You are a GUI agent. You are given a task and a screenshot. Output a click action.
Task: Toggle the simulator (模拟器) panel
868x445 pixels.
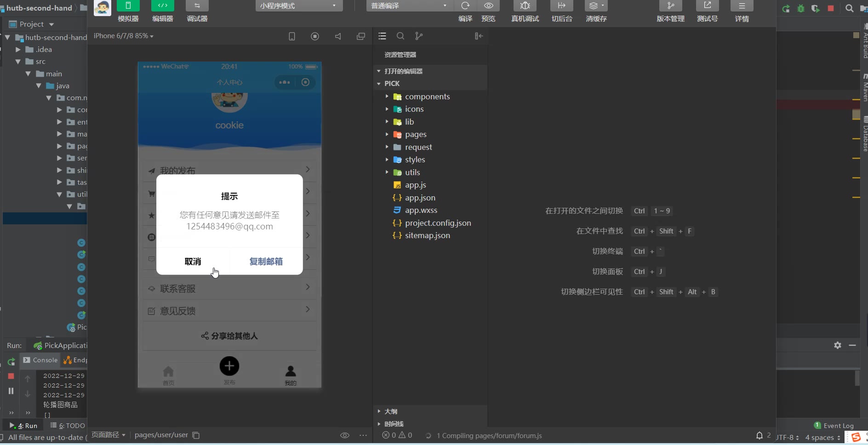coord(128,6)
